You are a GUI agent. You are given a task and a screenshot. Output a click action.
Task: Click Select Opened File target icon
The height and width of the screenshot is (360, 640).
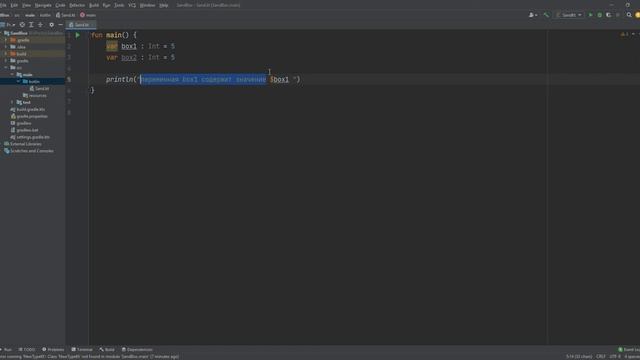(22, 25)
